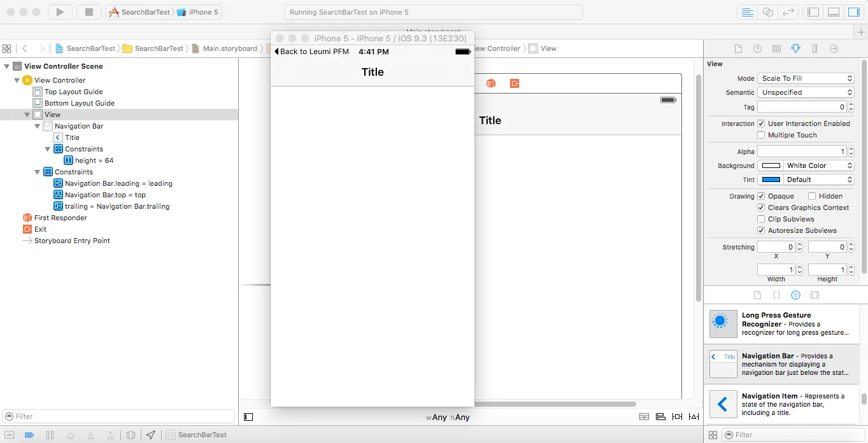Click the Stop button in toolbar
The image size is (868, 443).
click(x=89, y=12)
